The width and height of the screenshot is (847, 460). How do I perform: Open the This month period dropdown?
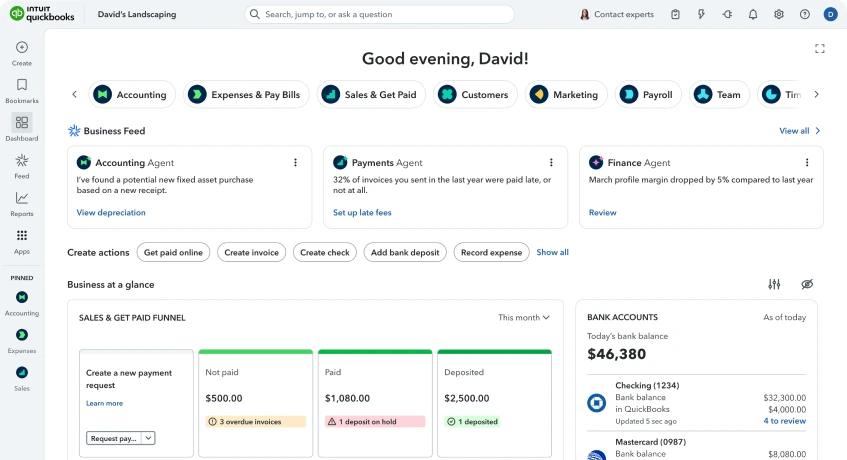tap(523, 317)
